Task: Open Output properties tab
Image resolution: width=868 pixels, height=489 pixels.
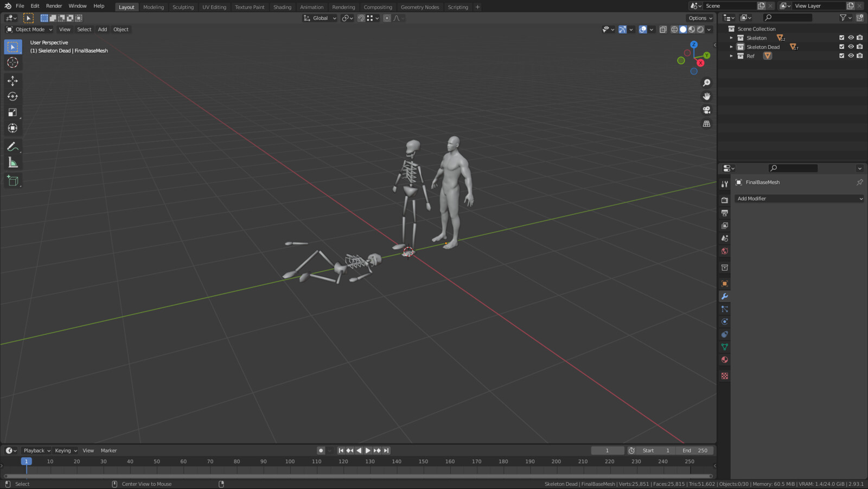Action: [725, 213]
